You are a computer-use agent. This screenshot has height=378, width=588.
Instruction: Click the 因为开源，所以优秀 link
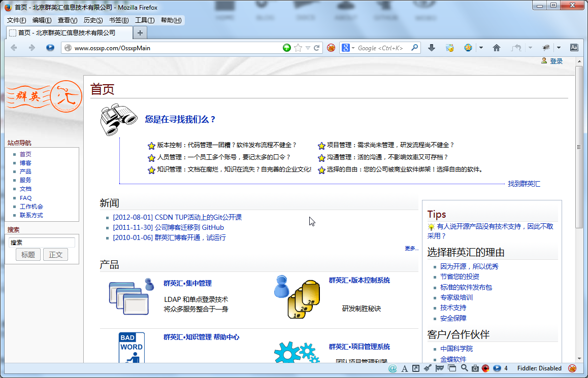tap(469, 266)
